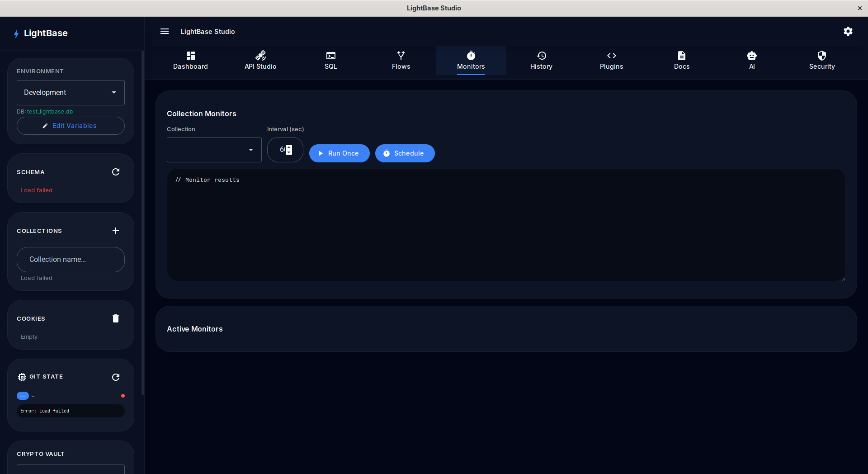This screenshot has width=868, height=474.
Task: Expand the Environment Development dropdown
Action: (x=71, y=93)
